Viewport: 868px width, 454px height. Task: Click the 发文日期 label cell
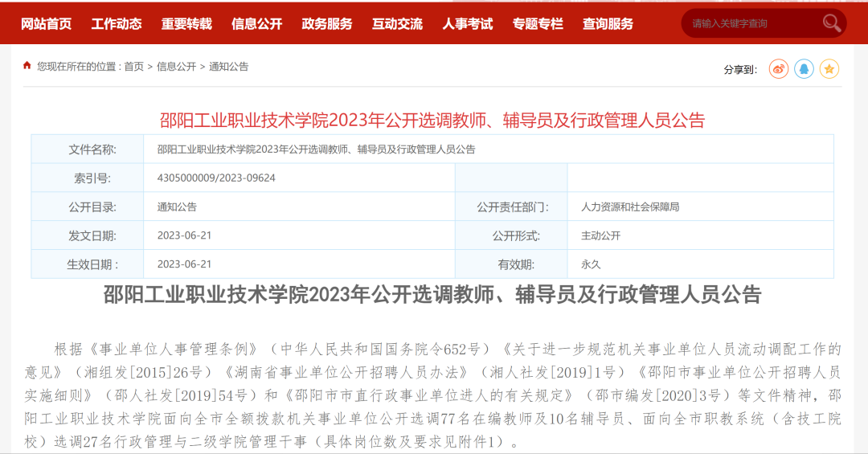(x=88, y=235)
